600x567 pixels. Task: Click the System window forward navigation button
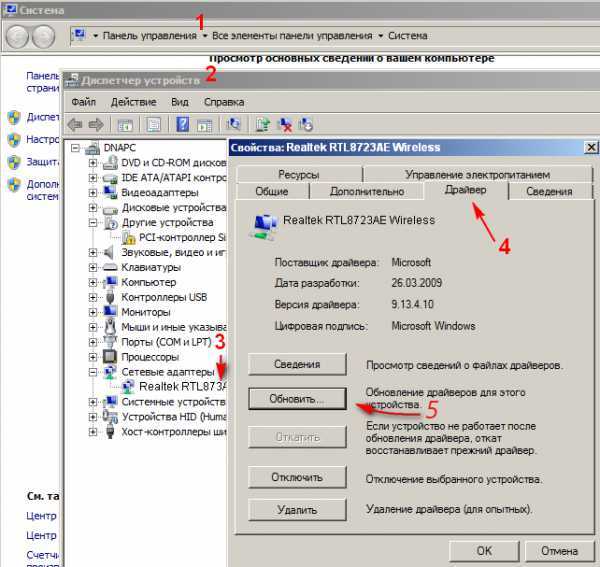[x=43, y=36]
